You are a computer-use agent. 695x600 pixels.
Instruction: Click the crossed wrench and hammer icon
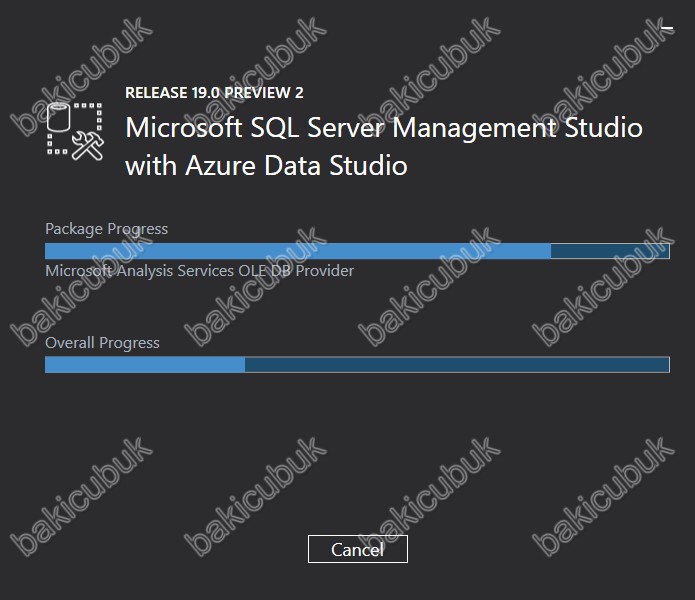pyautogui.click(x=88, y=145)
